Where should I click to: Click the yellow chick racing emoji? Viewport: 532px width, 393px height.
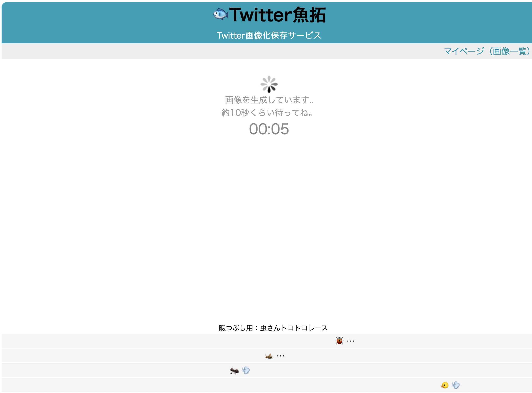click(445, 385)
